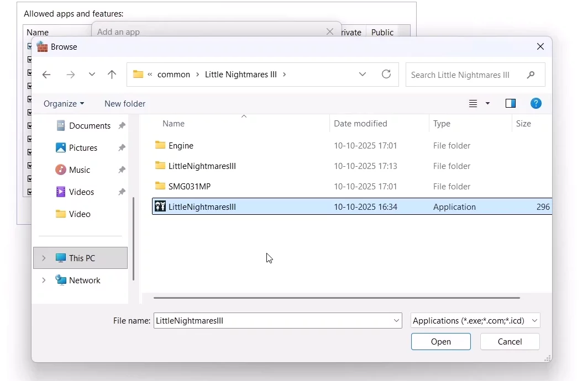Expand the This PC tree node
Screen dimensions: 588x381
44,258
